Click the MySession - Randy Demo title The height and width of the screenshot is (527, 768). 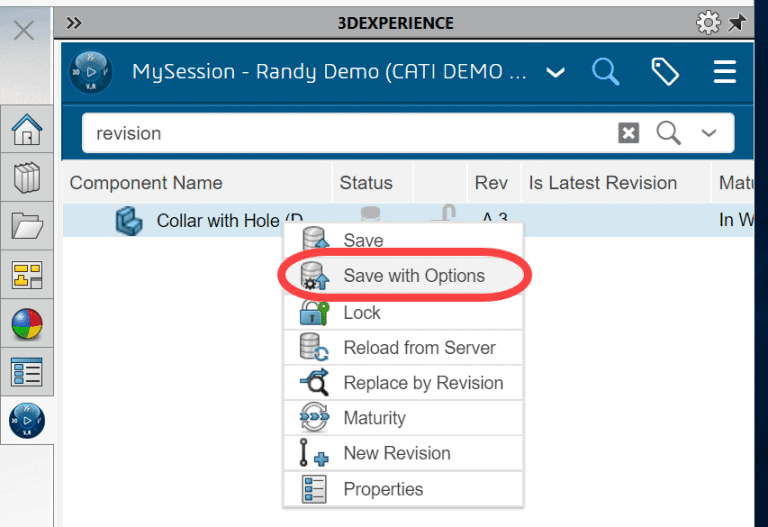tap(329, 72)
